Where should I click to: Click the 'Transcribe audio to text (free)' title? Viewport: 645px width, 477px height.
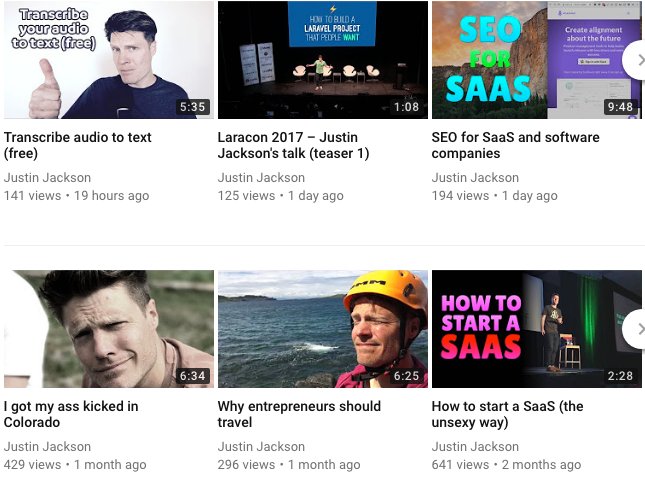pos(78,145)
